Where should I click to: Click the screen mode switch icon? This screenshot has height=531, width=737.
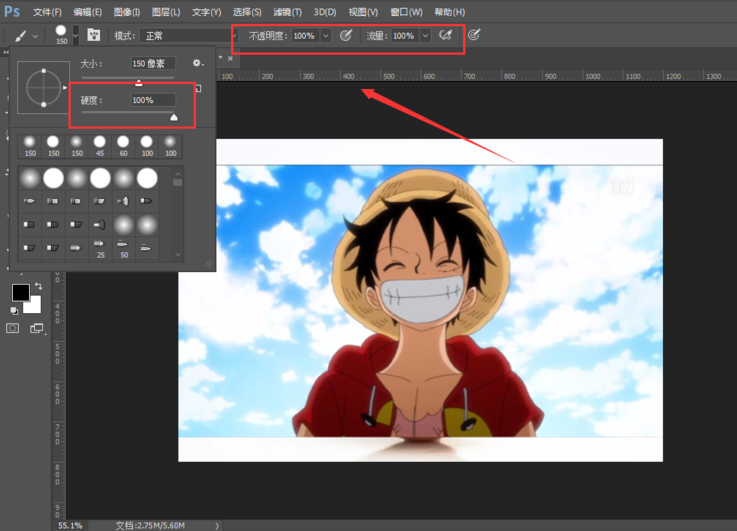pyautogui.click(x=37, y=328)
